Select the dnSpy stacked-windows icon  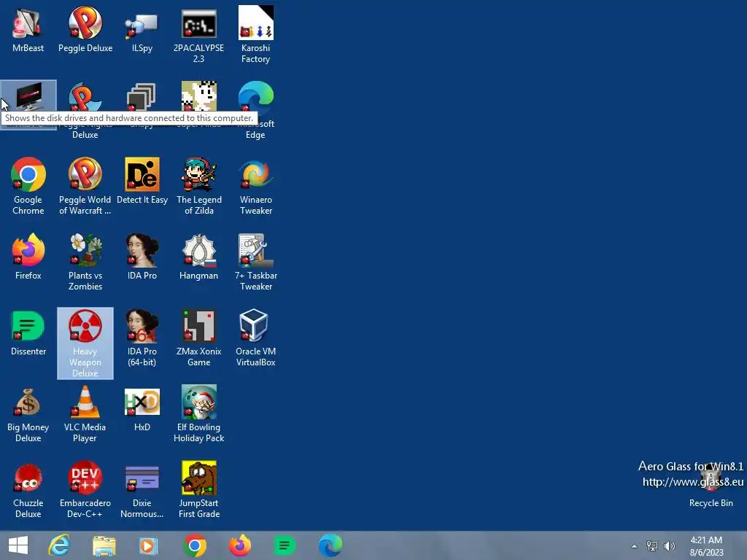pyautogui.click(x=142, y=97)
